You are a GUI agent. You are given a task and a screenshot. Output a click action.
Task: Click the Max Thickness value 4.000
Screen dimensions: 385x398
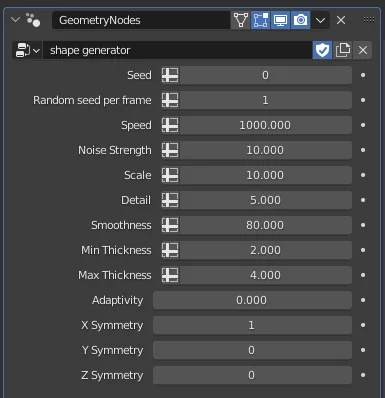(x=265, y=275)
